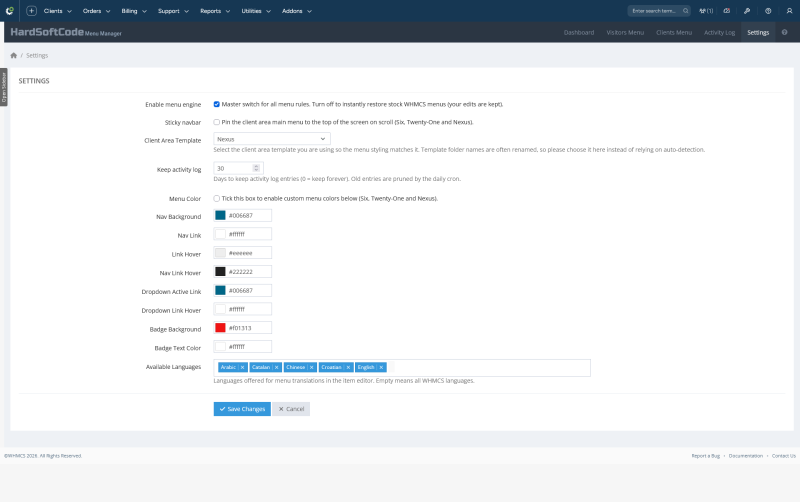Click the Dropdown Active Link color swatch
This screenshot has width=800, height=502.
220,290
